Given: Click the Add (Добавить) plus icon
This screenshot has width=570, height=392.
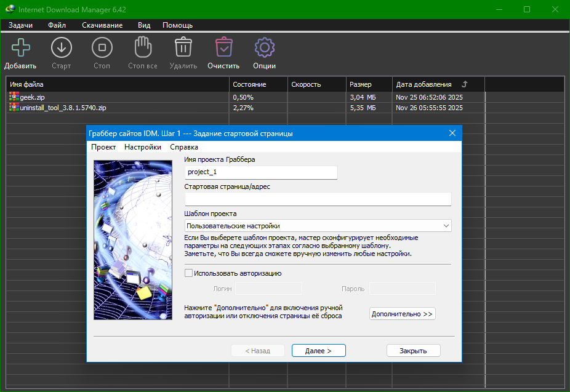Looking at the screenshot, I should point(20,47).
